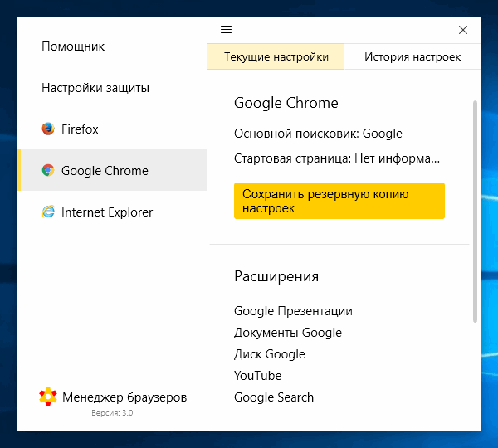
Task: Open the Помощник section
Action: click(73, 46)
